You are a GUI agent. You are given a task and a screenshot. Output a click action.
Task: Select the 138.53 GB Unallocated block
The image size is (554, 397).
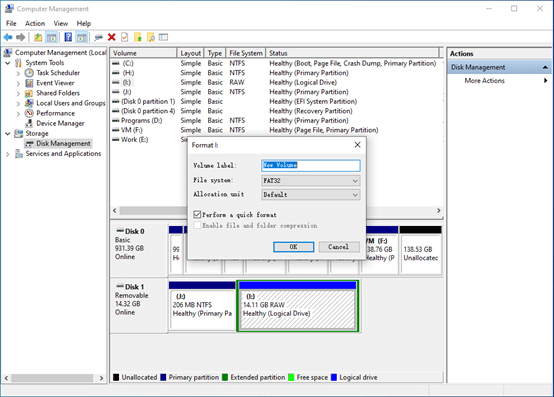point(420,250)
